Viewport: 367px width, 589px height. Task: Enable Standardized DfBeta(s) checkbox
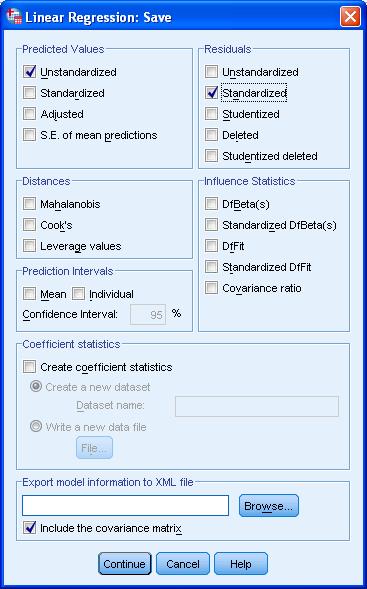211,225
